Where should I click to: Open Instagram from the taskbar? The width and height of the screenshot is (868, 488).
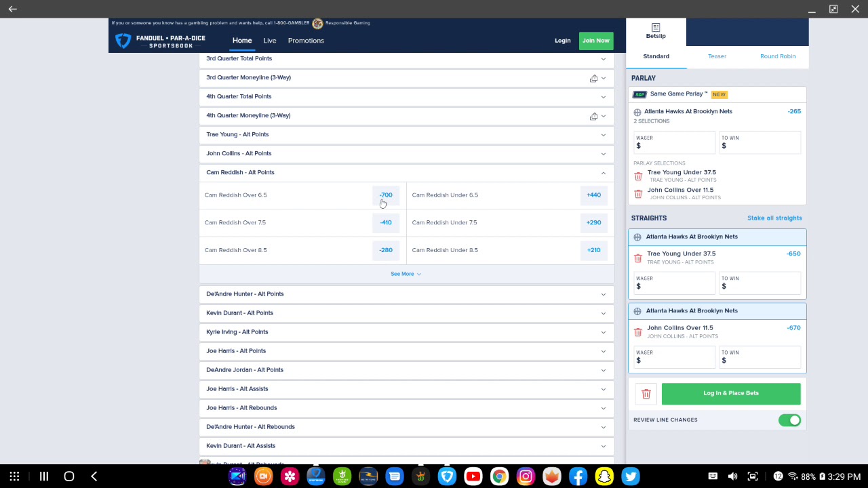(526, 476)
